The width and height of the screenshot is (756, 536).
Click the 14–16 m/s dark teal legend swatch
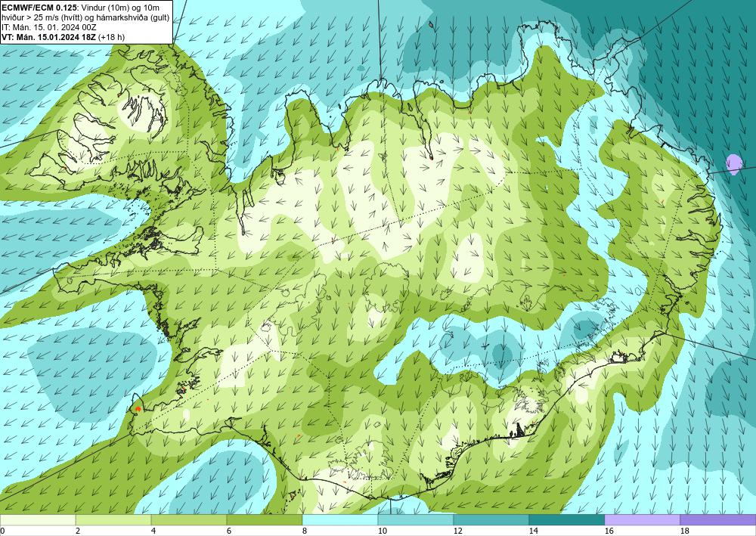coord(567,520)
